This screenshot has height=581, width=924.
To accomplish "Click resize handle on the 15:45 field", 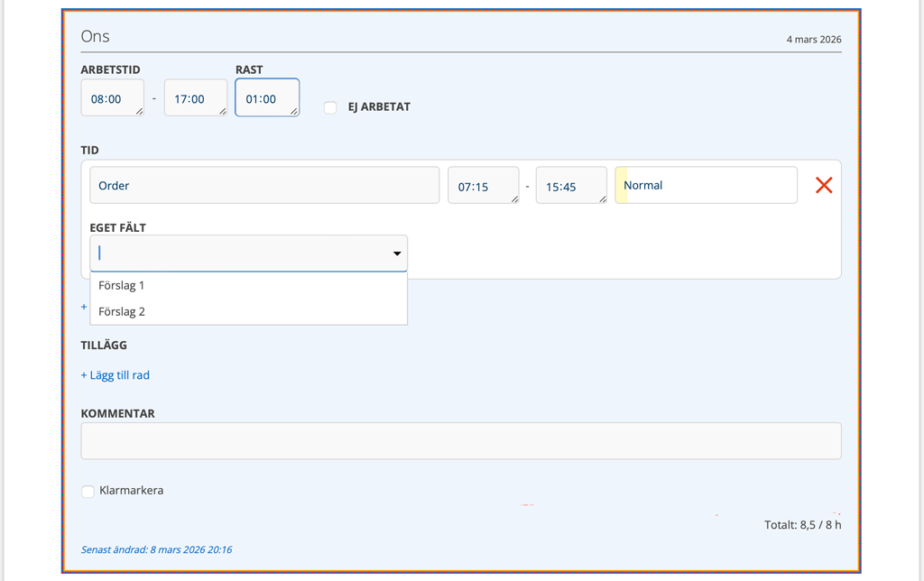I will [602, 198].
